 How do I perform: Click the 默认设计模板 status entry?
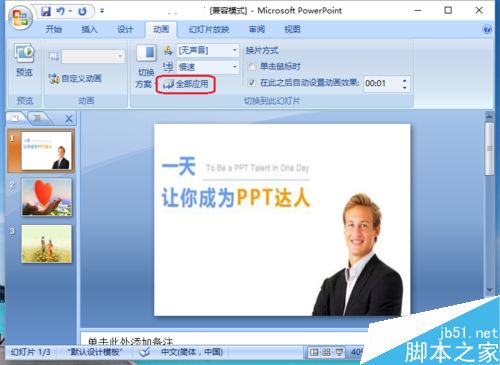[x=95, y=352]
